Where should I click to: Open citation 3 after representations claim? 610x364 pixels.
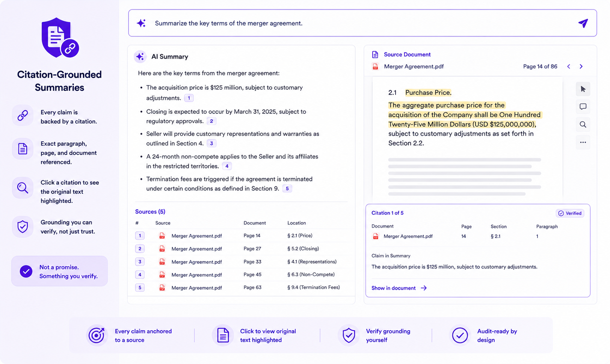point(211,143)
